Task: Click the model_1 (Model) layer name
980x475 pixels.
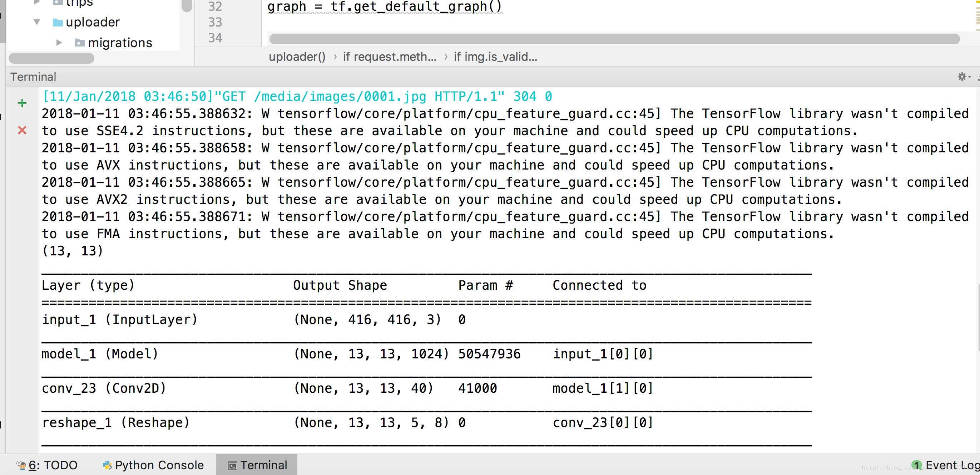Action: (x=100, y=354)
